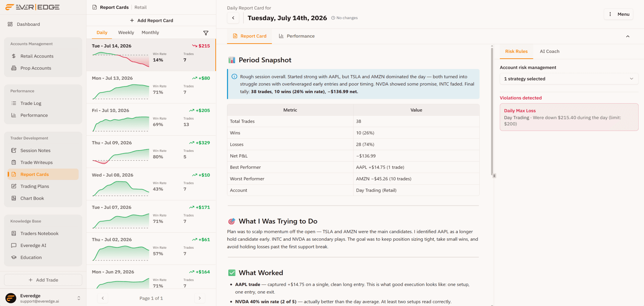
Task: Go to previous day arrow
Action: pyautogui.click(x=233, y=18)
